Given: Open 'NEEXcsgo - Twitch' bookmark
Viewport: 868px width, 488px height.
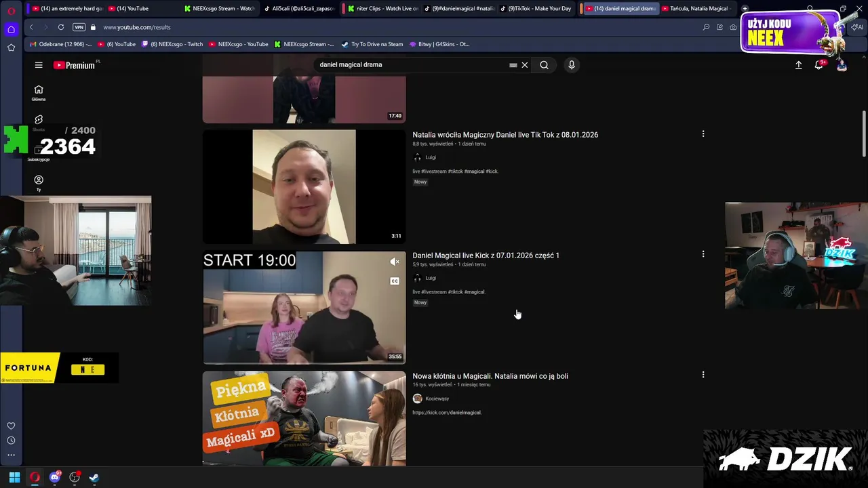Looking at the screenshot, I should 172,44.
